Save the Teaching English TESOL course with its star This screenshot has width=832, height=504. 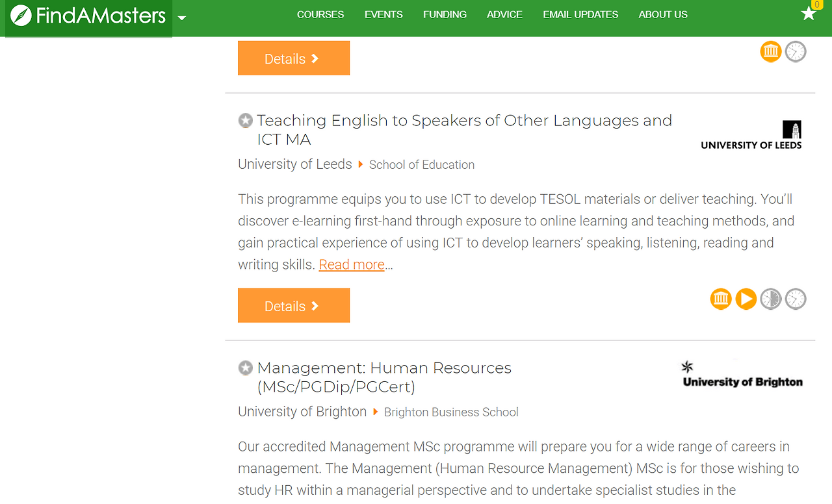click(x=245, y=120)
